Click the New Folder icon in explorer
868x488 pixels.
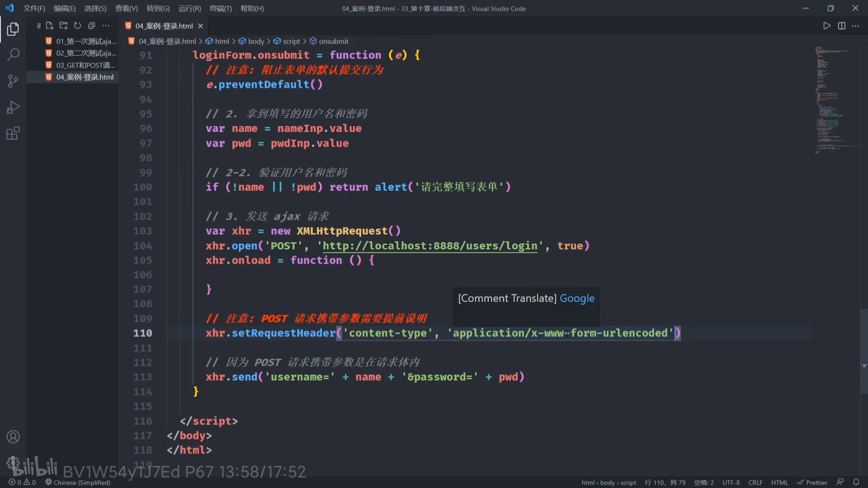[x=64, y=26]
